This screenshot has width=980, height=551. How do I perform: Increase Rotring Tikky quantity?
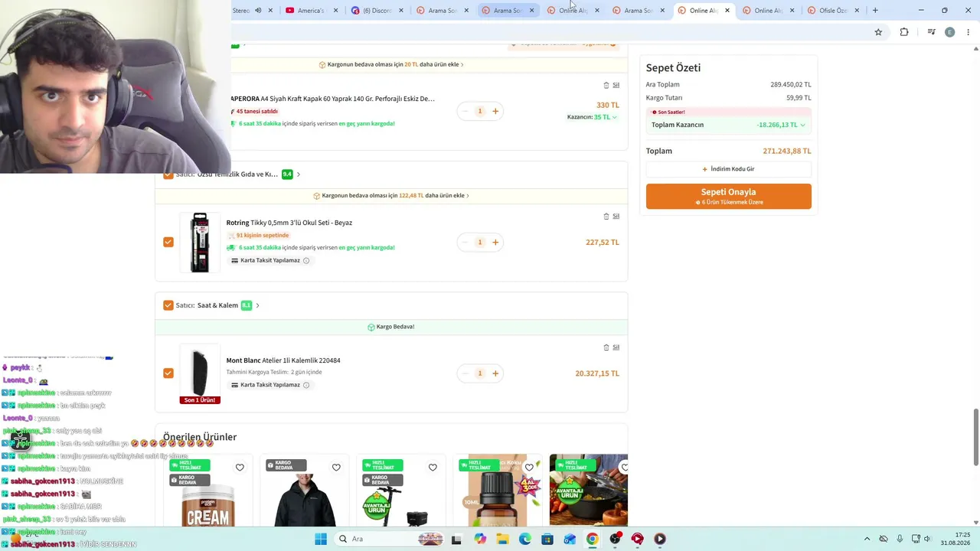tap(495, 242)
